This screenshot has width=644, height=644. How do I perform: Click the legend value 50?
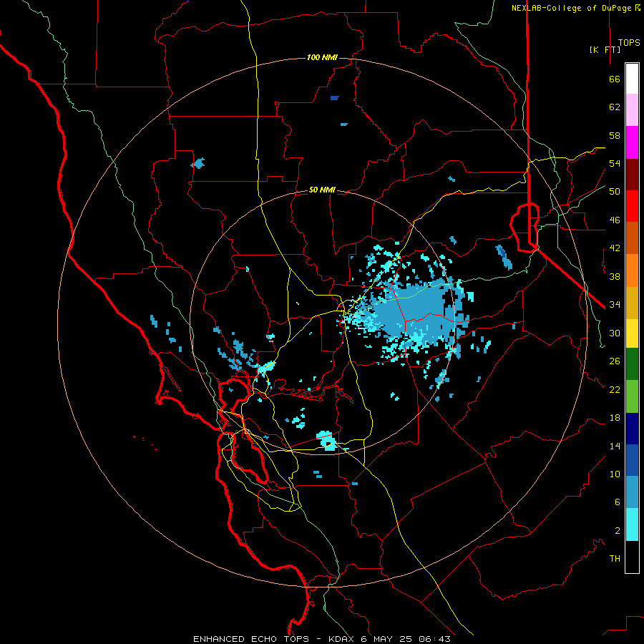click(615, 191)
